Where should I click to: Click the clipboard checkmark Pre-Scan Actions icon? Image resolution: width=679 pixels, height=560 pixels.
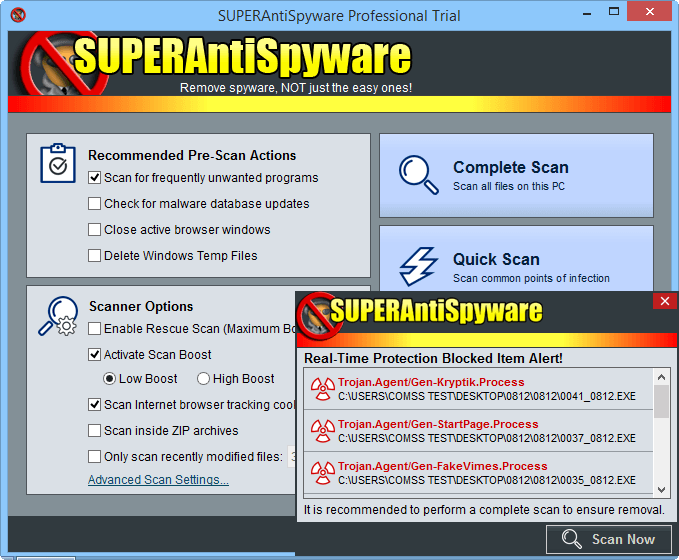coord(58,163)
